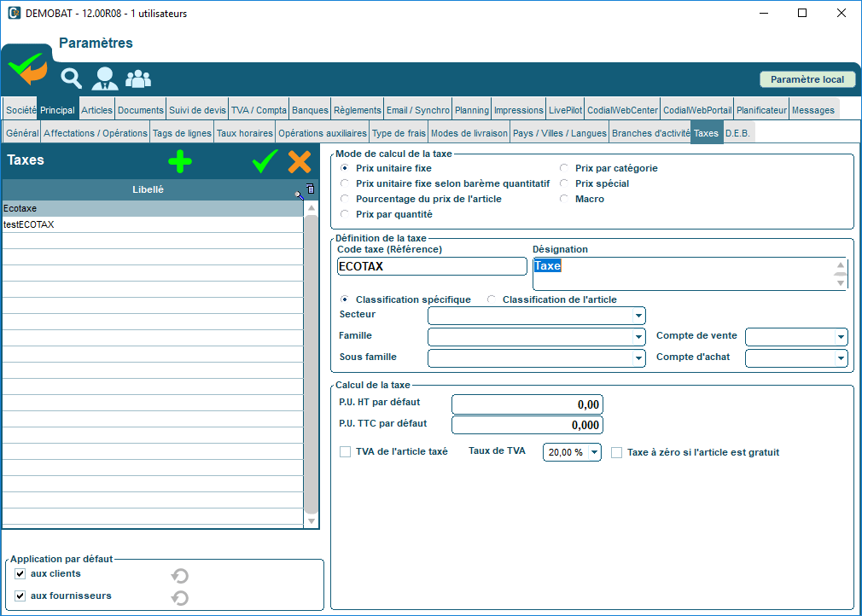Open the Type de frais sub-tab

pyautogui.click(x=399, y=133)
